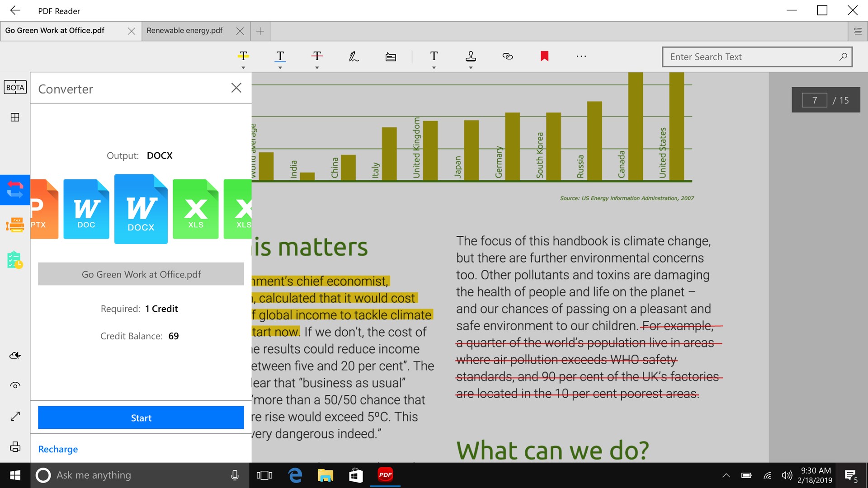Screen dimensions: 868x488
Task: Choose the DOC output format tile
Action: (86, 209)
